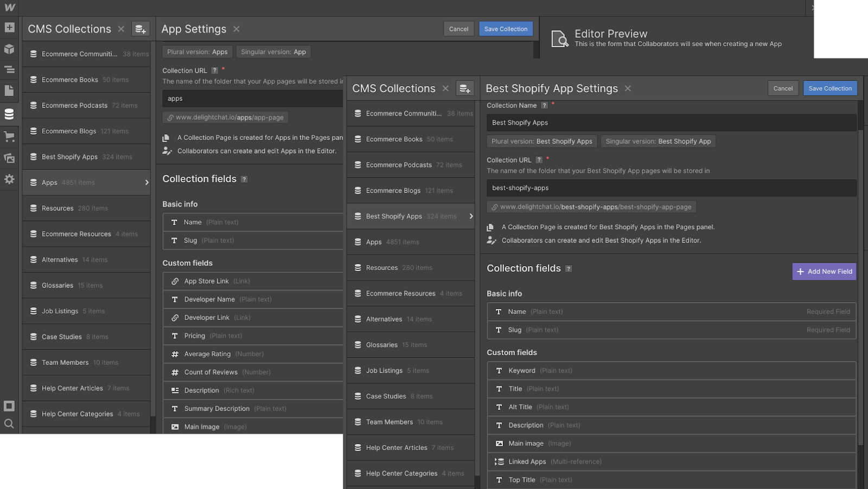The height and width of the screenshot is (489, 868).
Task: Click the best-shopify-apps URL input field
Action: click(x=672, y=188)
